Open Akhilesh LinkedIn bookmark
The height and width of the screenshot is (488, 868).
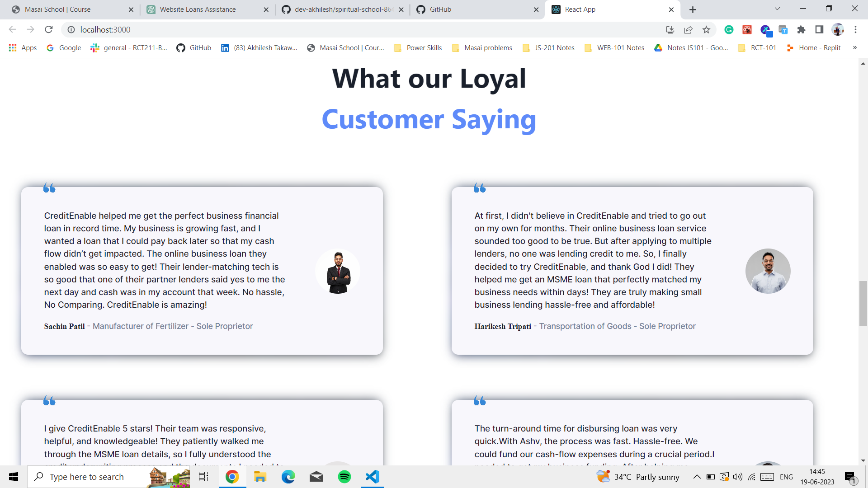[259, 47]
